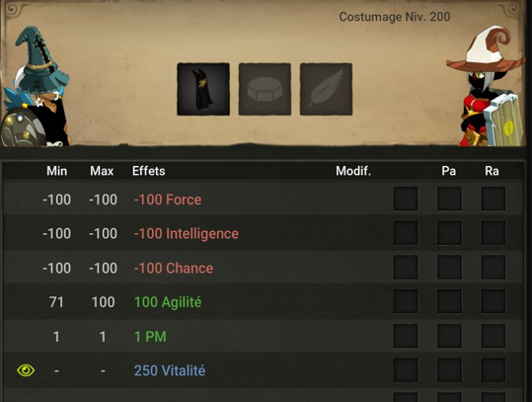Click the Ra column header
Viewport: 532px width, 402px height.
coord(492,171)
